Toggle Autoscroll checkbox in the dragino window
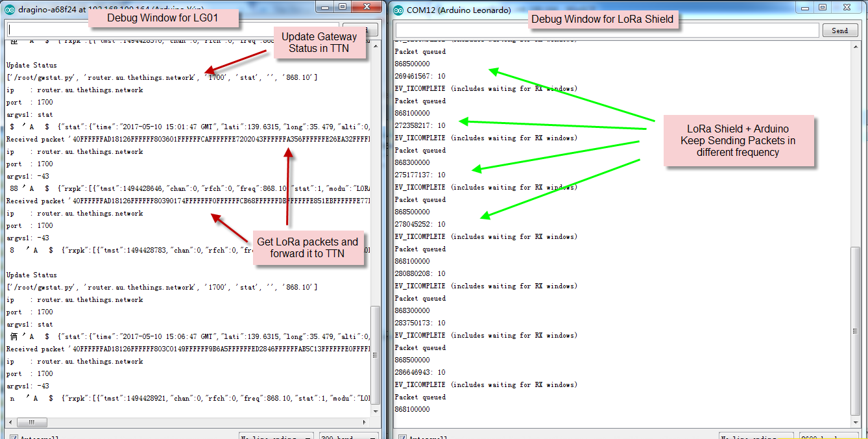The height and width of the screenshot is (439, 868). 13,436
